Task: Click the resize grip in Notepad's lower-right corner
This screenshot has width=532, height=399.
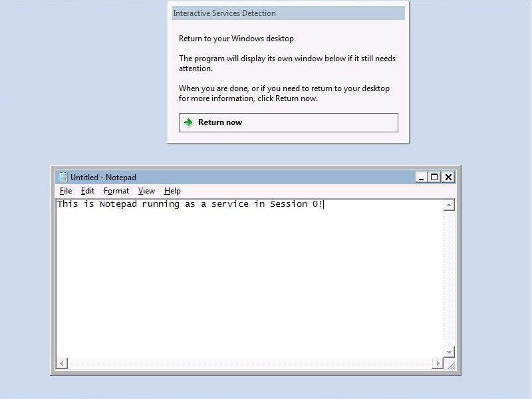Action: tap(451, 364)
